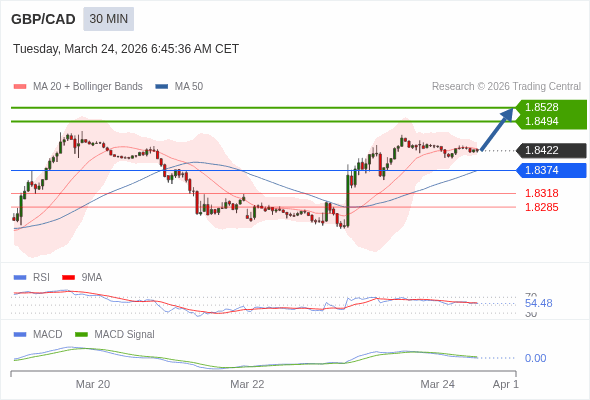Click the 1.8374 blue pivot label
The image size is (590, 400).
(x=551, y=170)
